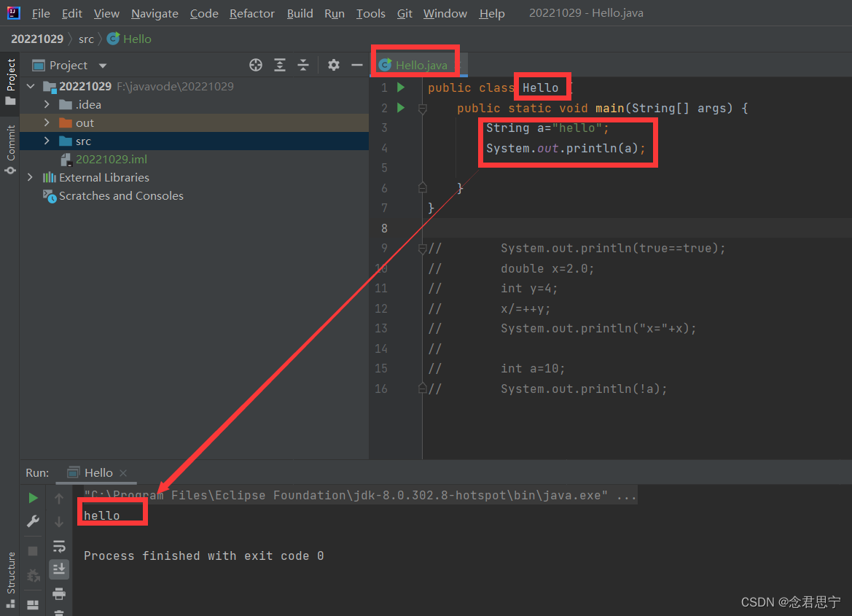Open the Project panel settings gear
Viewport: 852px width, 616px height.
333,65
